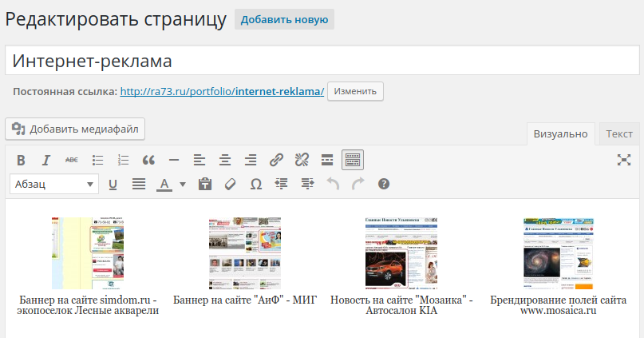This screenshot has width=644, height=338.
Task: Switch to the Текст editor tab
Action: point(619,133)
